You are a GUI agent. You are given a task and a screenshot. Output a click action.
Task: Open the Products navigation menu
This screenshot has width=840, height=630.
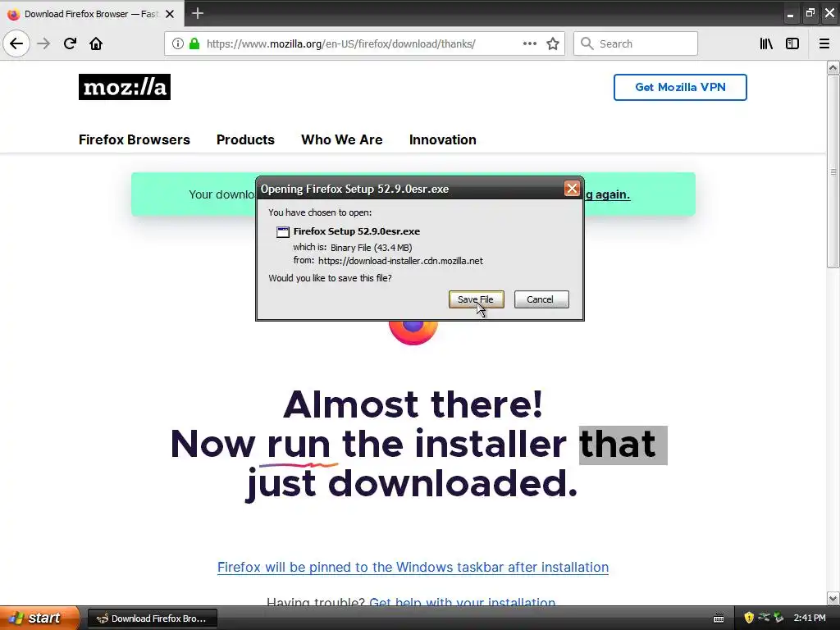[245, 139]
